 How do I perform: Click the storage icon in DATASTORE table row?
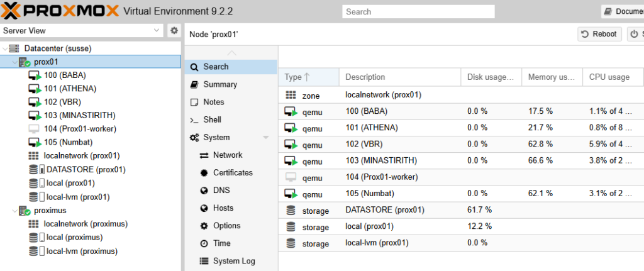tap(291, 211)
